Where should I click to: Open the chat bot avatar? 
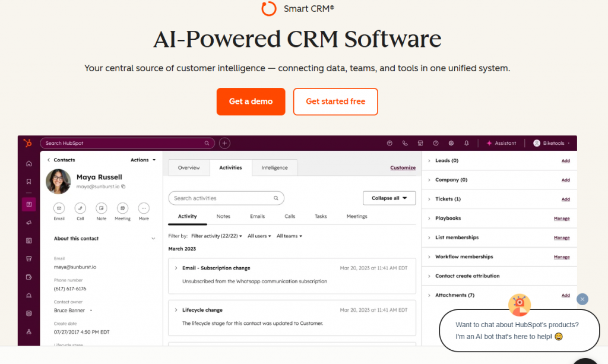[x=519, y=305]
